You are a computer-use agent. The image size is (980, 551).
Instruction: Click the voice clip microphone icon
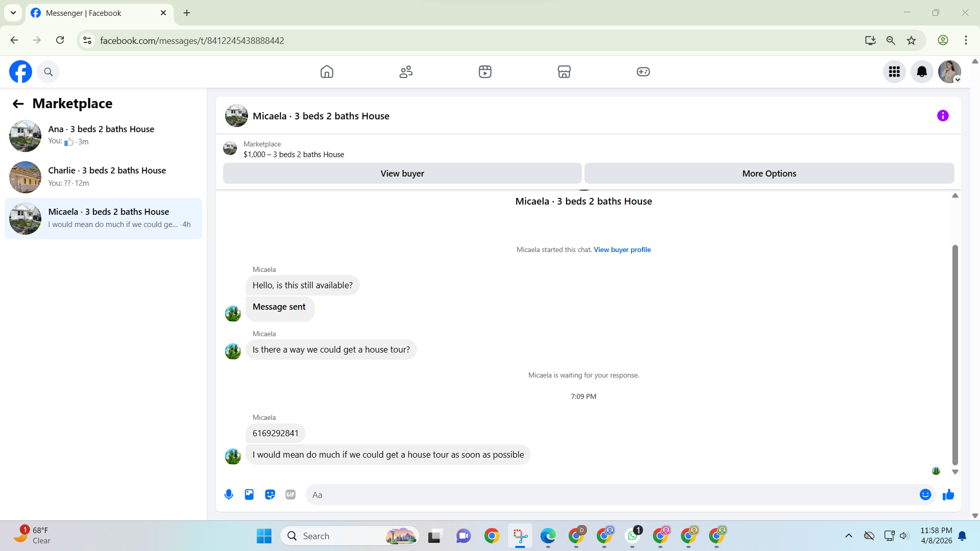[229, 494]
